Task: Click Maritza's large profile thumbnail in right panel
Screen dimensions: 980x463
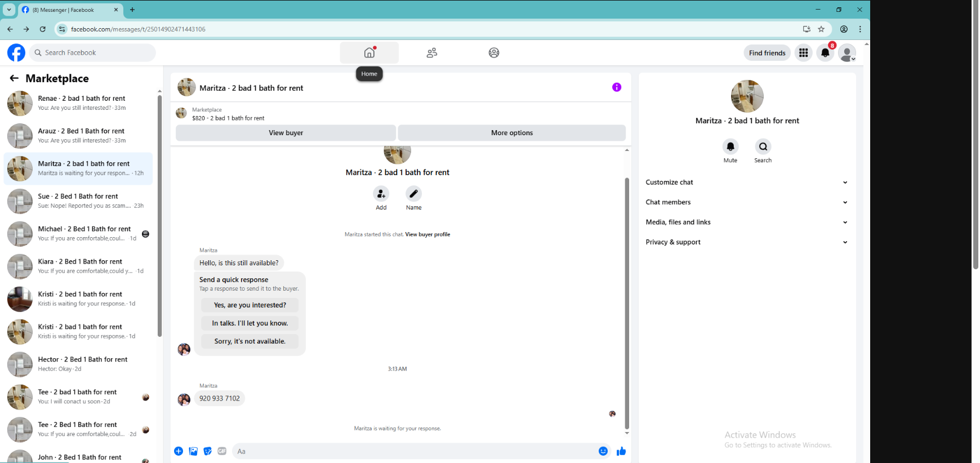Action: point(747,96)
